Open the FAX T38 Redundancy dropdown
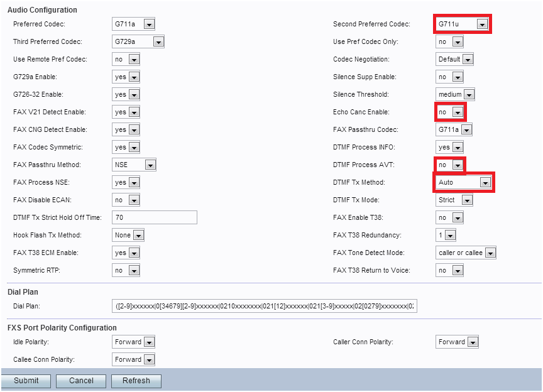Image resolution: width=543 pixels, height=392 pixels. [446, 235]
